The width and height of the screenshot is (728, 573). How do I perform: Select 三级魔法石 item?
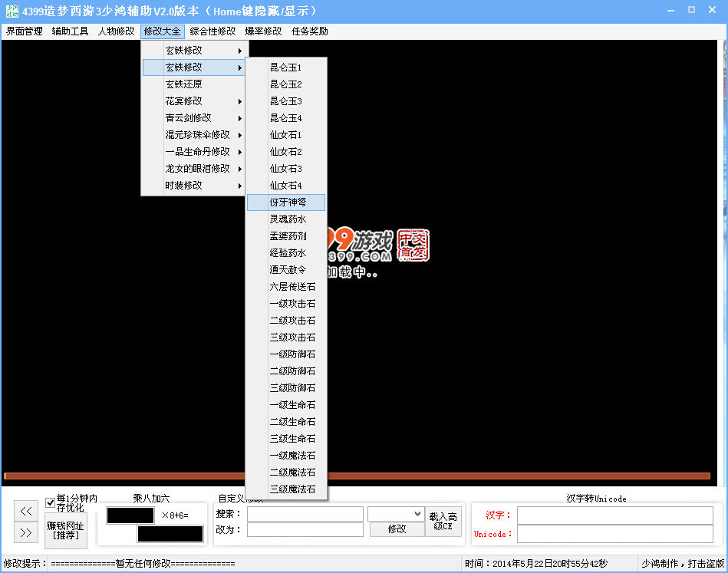coord(286,489)
